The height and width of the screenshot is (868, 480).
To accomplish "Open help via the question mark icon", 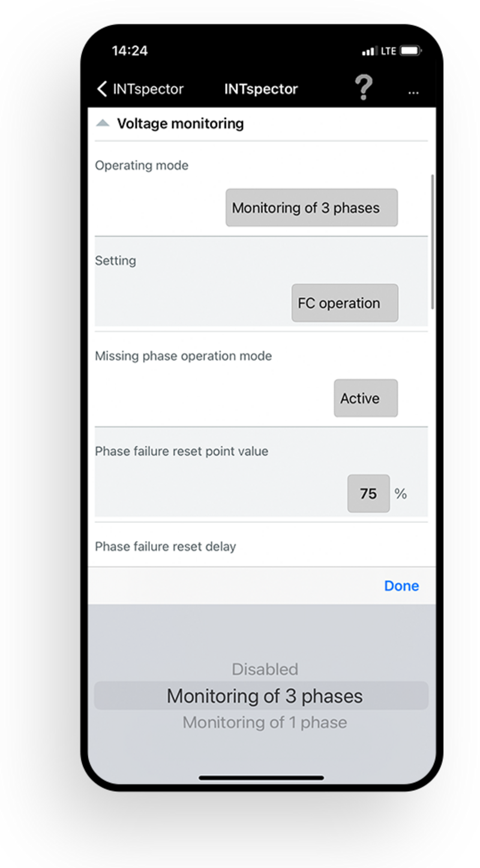I will [x=364, y=88].
